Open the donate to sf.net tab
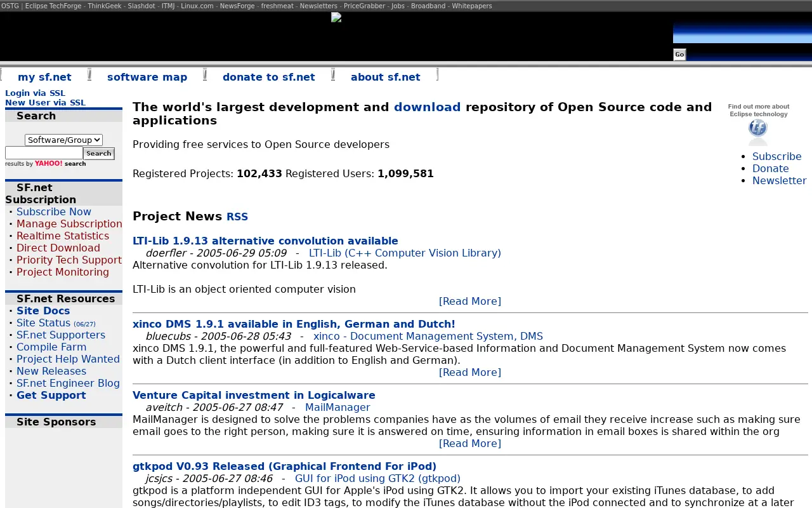This screenshot has width=812, height=508. (269, 77)
